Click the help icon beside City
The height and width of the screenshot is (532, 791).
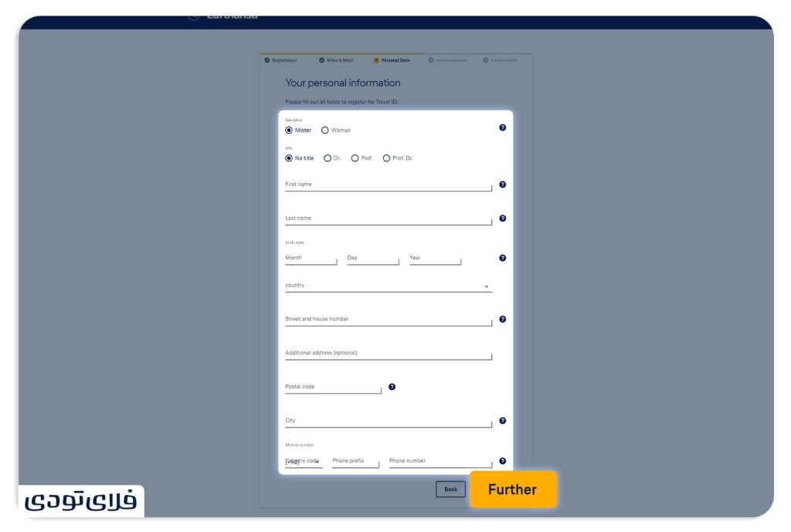[x=502, y=421]
